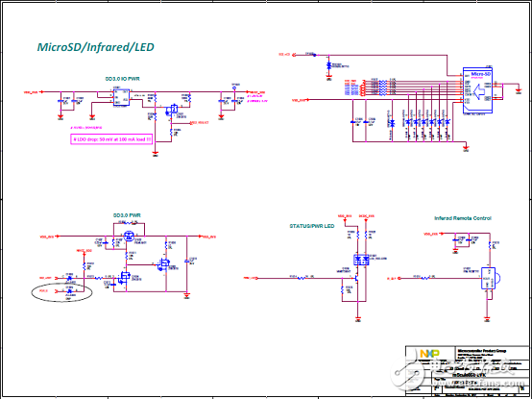Select the MOSFET in SD3.0 IO PWR section
This screenshot has width=532, height=399.
pos(172,110)
